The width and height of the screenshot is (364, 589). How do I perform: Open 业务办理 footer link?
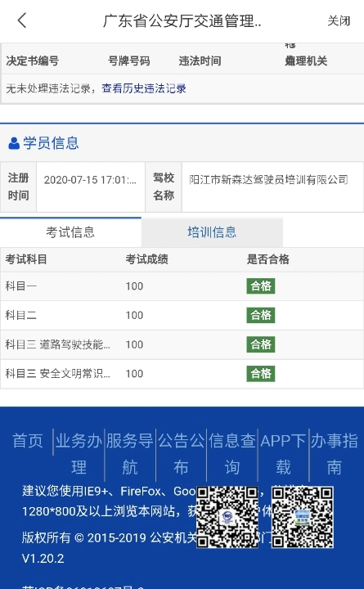click(x=79, y=454)
